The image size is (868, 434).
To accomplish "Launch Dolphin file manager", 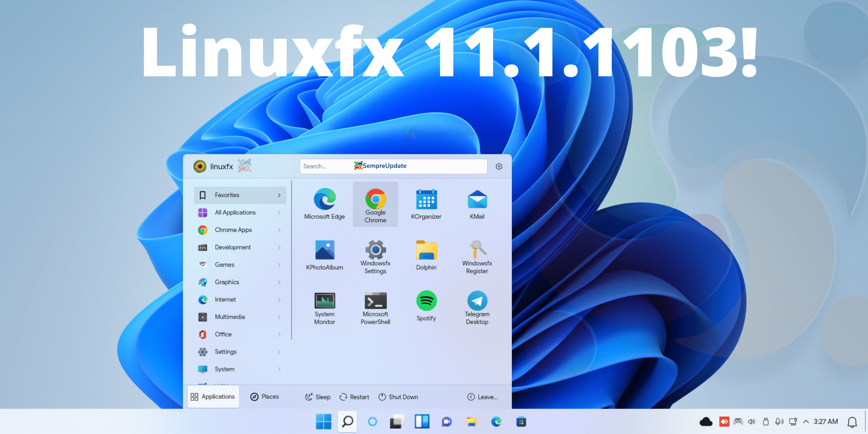I will pos(426,255).
